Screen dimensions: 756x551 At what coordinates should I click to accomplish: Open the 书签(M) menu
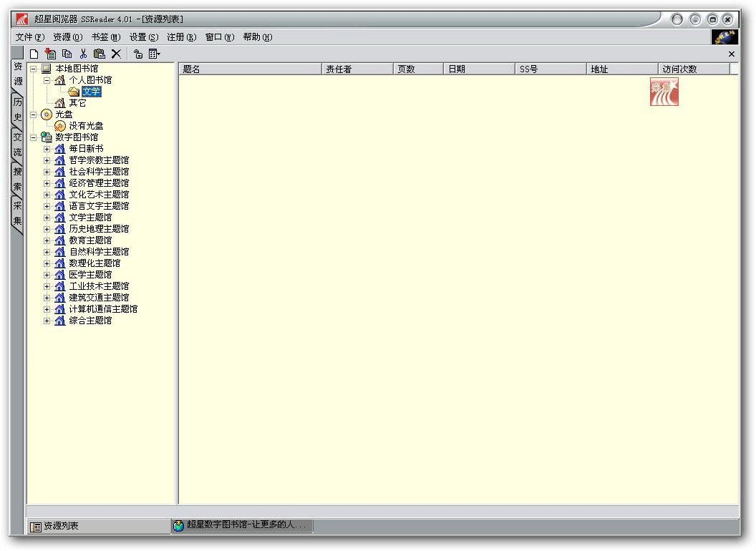click(x=106, y=37)
